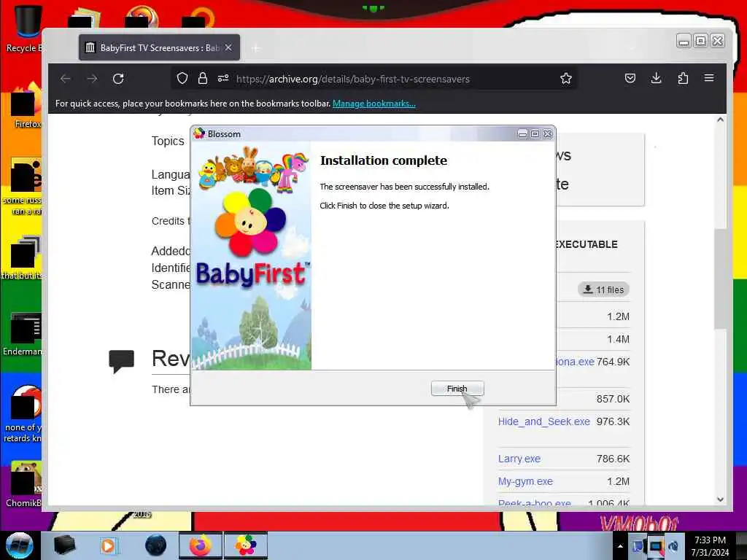
Task: Click the reviews speech bubble icon
Action: (122, 361)
